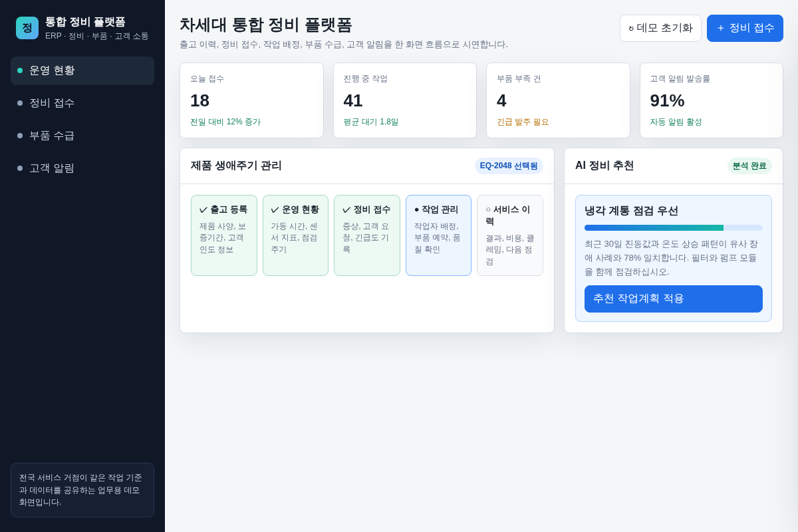Select the 작업 관리 lifecycle step
Screen dimensions: 798x532
tap(438, 235)
